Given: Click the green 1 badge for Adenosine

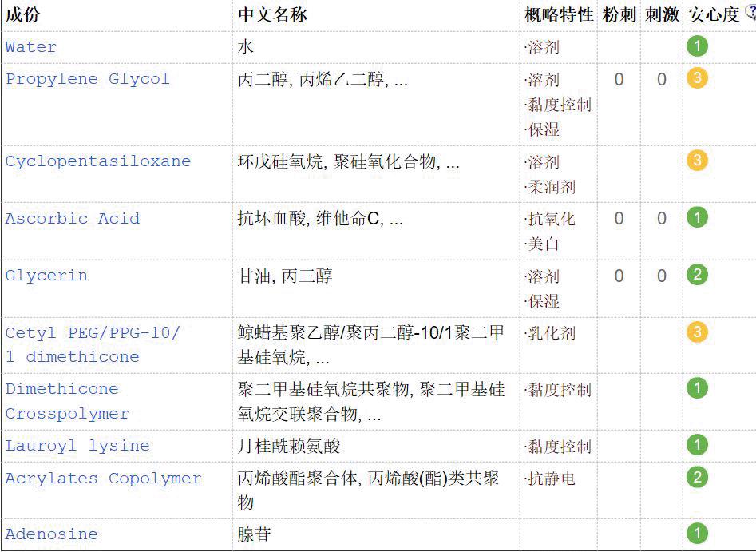Looking at the screenshot, I should [x=696, y=534].
